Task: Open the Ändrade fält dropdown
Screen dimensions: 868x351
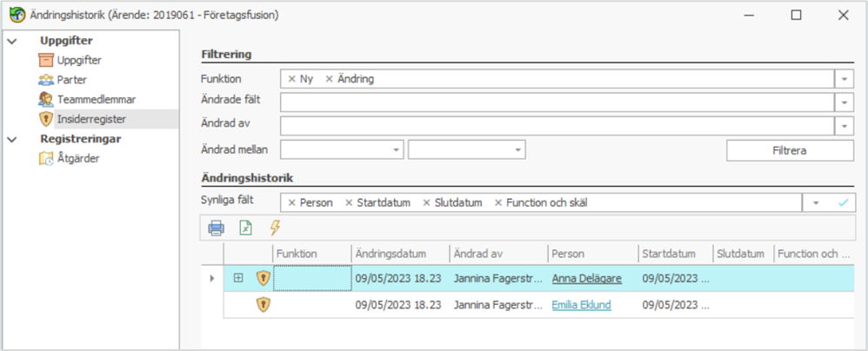Action: [x=845, y=103]
